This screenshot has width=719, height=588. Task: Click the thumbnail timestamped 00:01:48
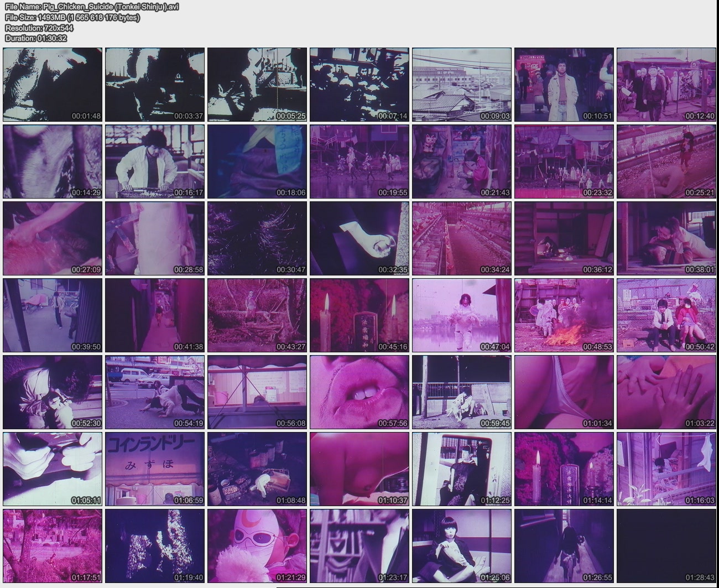(x=53, y=85)
